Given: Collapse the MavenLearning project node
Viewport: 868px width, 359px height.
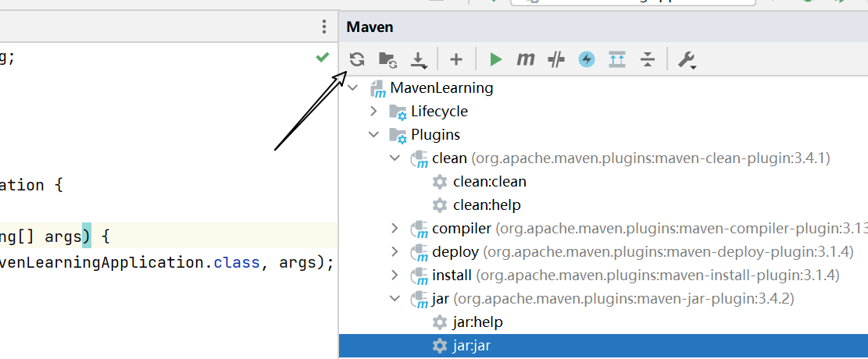Looking at the screenshot, I should [353, 87].
